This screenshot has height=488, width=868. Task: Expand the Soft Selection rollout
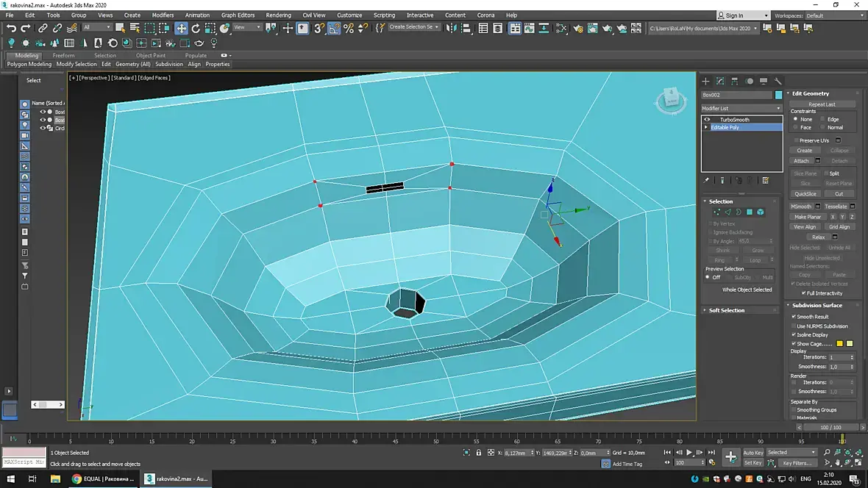tap(726, 310)
